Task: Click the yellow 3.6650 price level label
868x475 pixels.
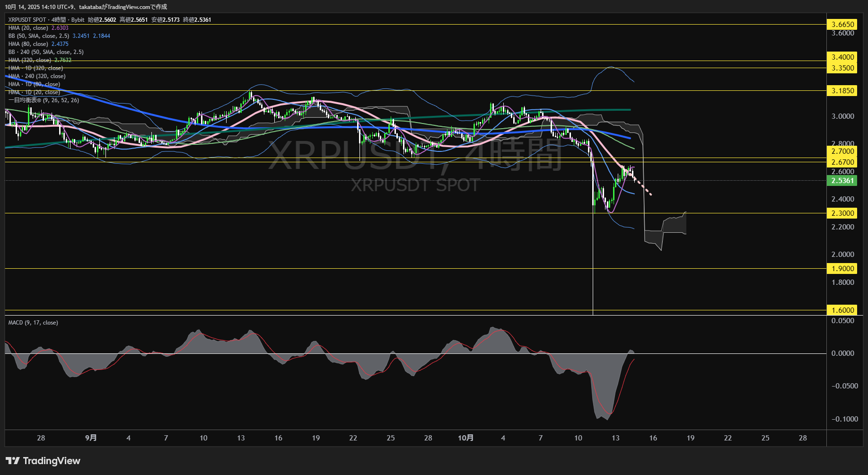Action: (842, 25)
